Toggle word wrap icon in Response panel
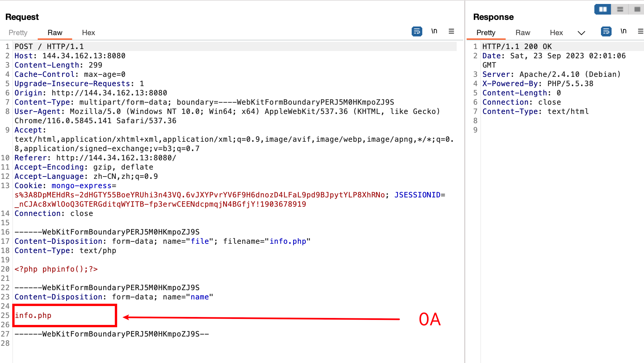The height and width of the screenshot is (363, 644). [x=606, y=31]
